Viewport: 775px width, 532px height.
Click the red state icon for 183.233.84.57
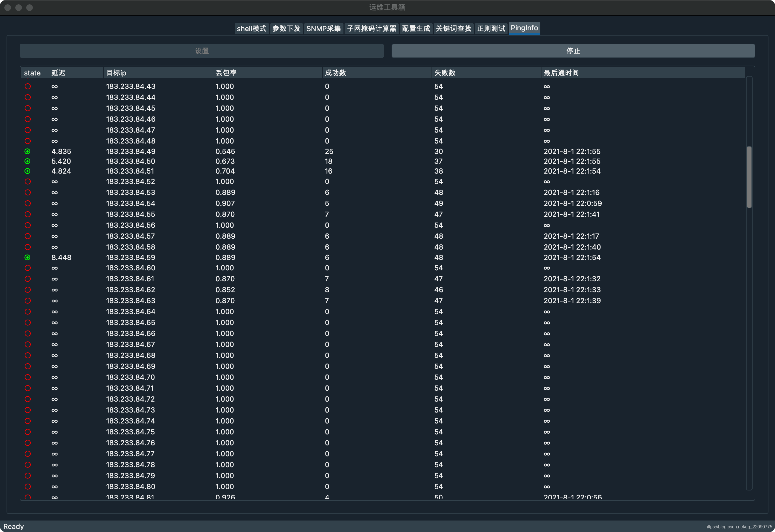(28, 236)
